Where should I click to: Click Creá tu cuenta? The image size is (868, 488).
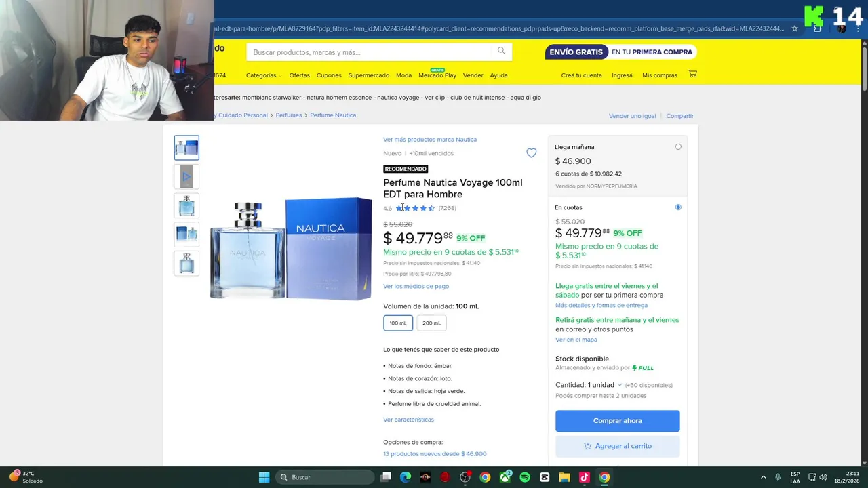pyautogui.click(x=581, y=75)
